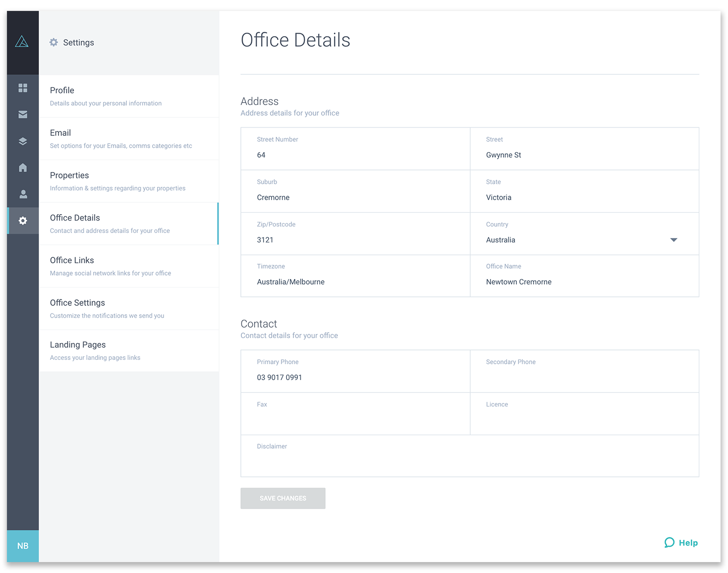728x573 pixels.
Task: Click the empty Fax field
Action: 355,414
